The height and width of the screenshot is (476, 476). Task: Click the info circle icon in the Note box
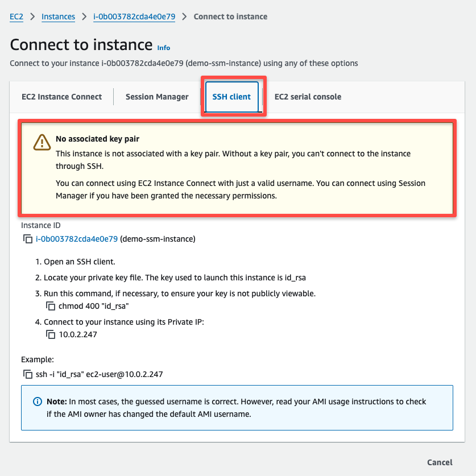click(x=38, y=401)
